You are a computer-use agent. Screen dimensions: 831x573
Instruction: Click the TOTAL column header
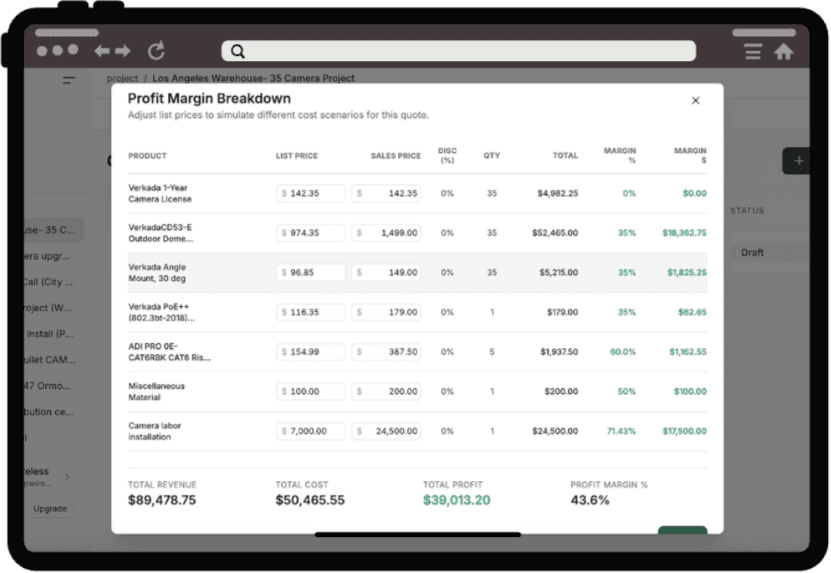[x=565, y=156]
